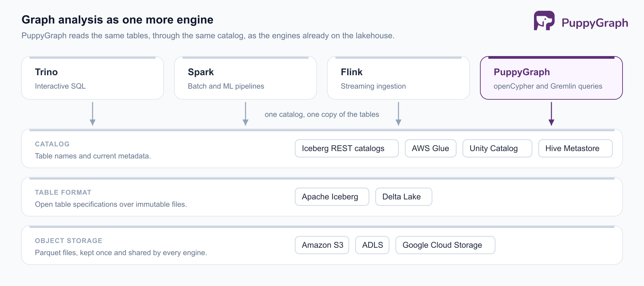Viewport: 644px width, 286px height.
Task: Click the PuppyGraph wordmark beside the logo
Action: tap(595, 23)
